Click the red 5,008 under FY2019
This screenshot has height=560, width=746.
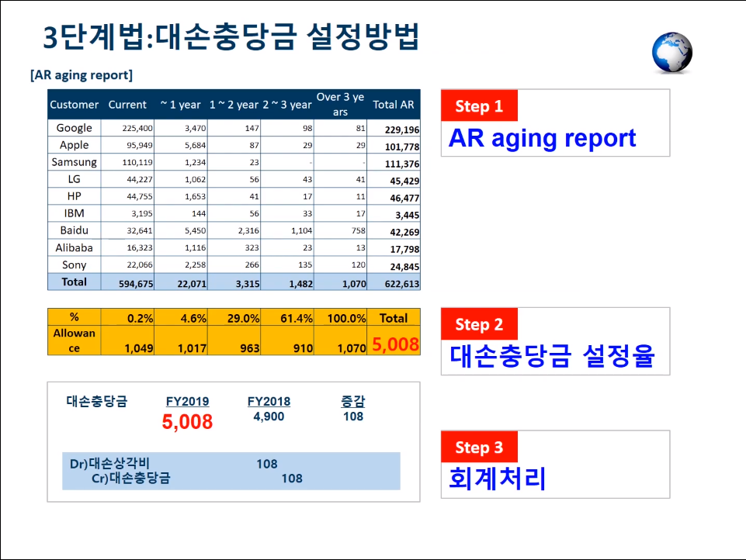[187, 422]
